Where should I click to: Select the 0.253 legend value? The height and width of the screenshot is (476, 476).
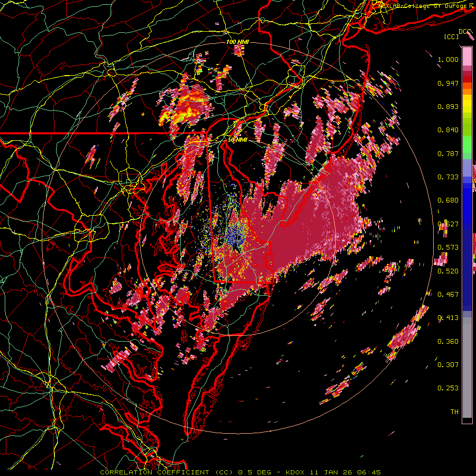448,388
